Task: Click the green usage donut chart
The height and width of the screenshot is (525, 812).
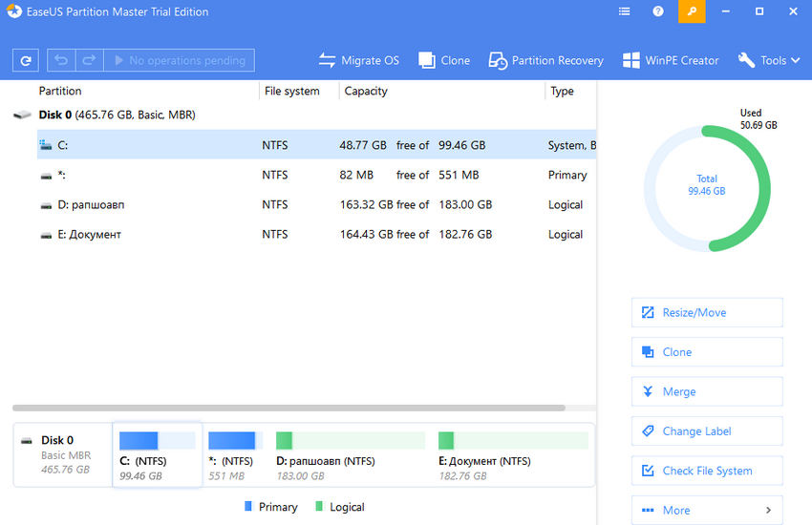Action: (x=707, y=189)
